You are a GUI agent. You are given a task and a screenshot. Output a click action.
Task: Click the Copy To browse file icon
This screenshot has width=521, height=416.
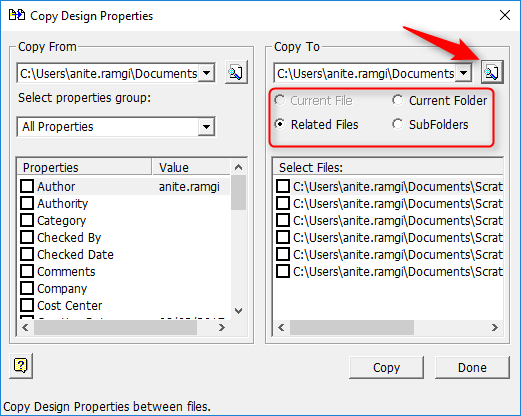click(492, 72)
